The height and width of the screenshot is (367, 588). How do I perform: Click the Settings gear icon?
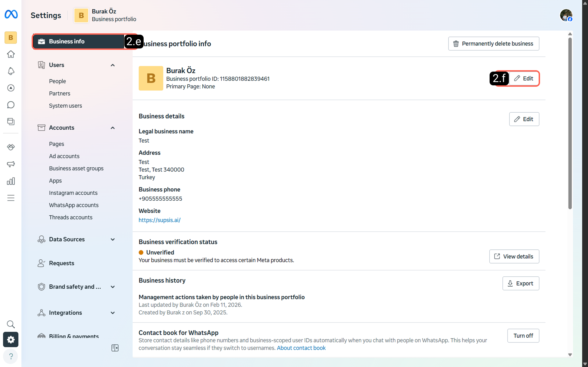click(x=11, y=339)
